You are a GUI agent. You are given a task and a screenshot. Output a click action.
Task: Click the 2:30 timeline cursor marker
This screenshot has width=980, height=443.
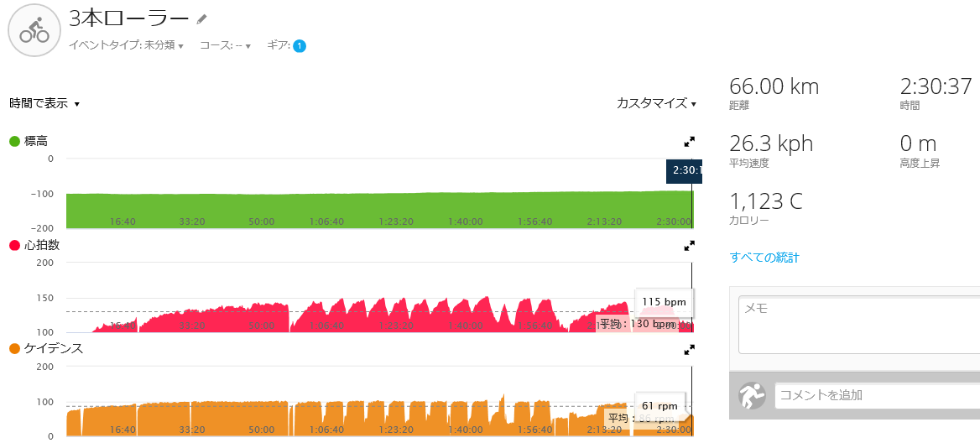[x=684, y=172]
